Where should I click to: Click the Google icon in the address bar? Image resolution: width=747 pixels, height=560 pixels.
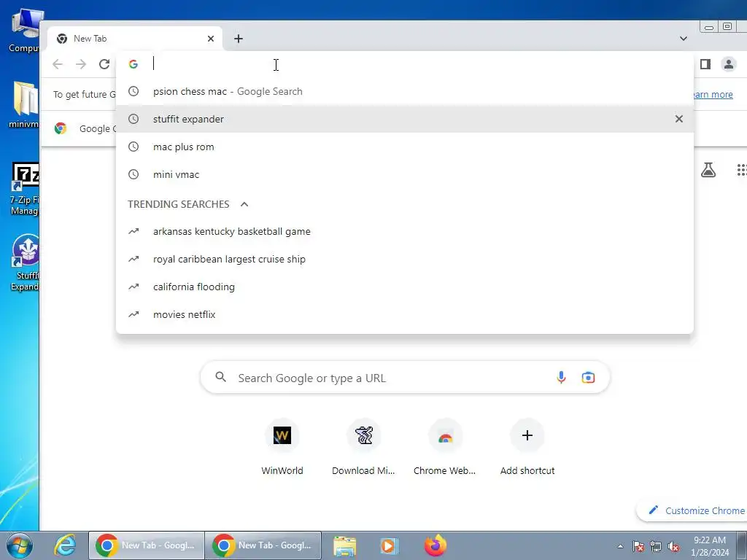(x=133, y=64)
